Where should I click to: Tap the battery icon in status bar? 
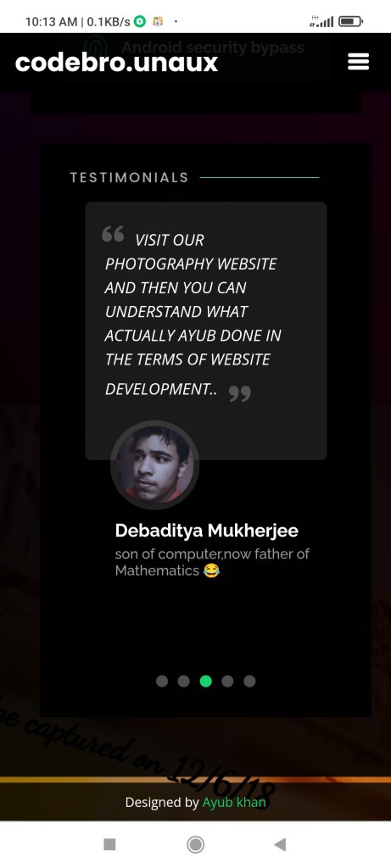(x=350, y=21)
